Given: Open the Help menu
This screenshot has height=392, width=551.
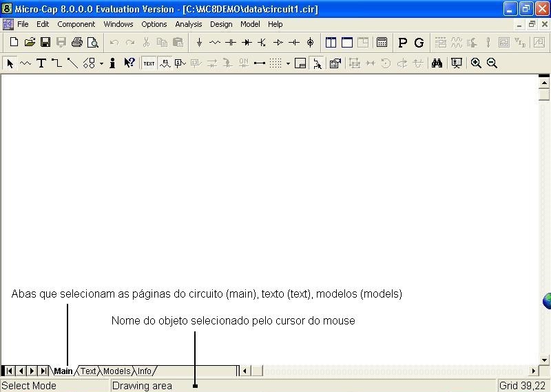Looking at the screenshot, I should [x=275, y=24].
